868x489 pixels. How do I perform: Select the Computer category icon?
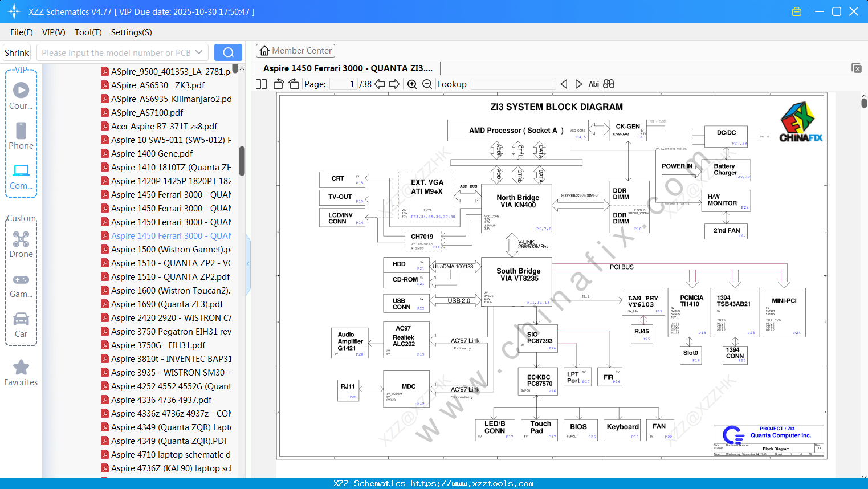pyautogui.click(x=21, y=176)
